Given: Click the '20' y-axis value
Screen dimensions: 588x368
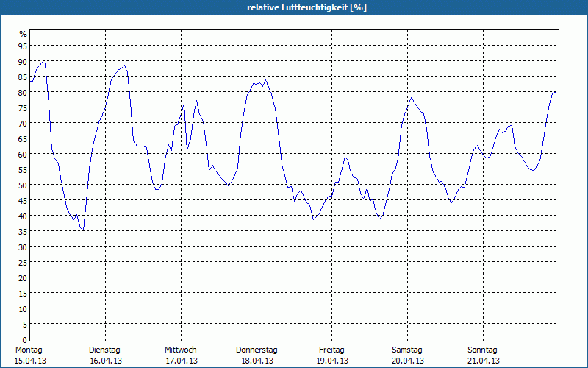Looking at the screenshot, I should pyautogui.click(x=23, y=278).
